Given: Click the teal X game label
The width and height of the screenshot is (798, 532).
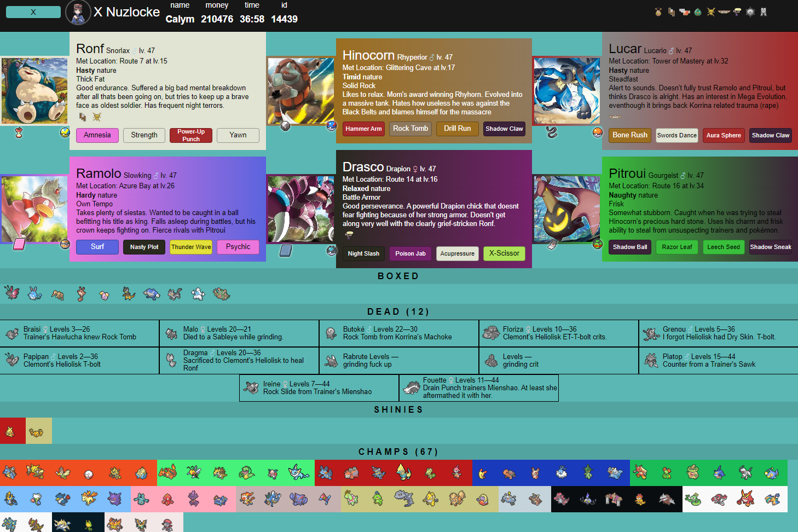Looking at the screenshot, I should pos(33,12).
